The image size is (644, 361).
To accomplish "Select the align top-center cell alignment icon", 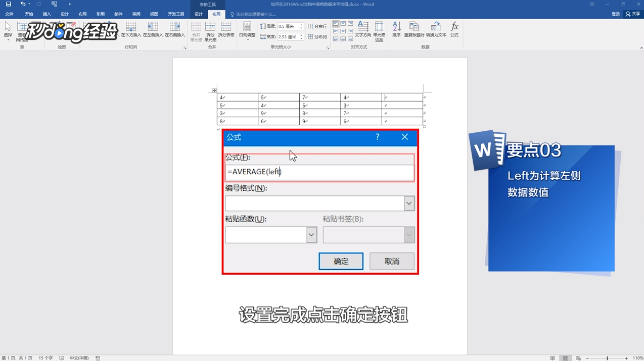I will pos(343,24).
